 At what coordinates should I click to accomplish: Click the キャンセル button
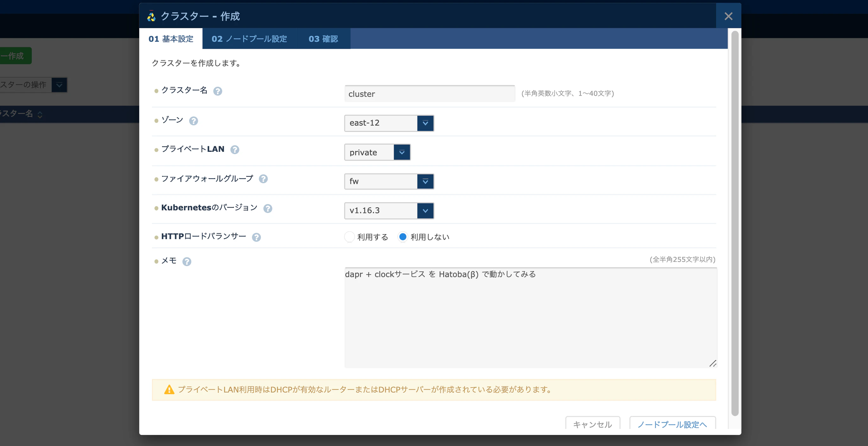[x=593, y=424]
